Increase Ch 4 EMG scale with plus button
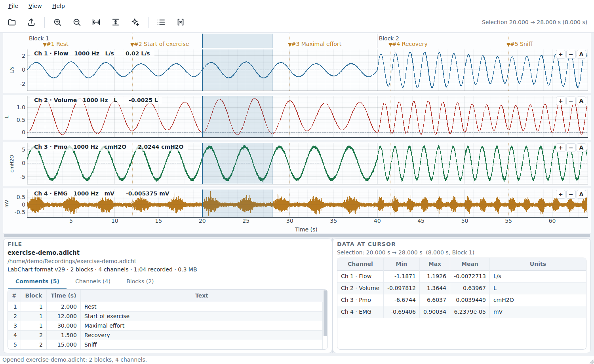The height and width of the screenshot is (364, 594). [x=561, y=194]
